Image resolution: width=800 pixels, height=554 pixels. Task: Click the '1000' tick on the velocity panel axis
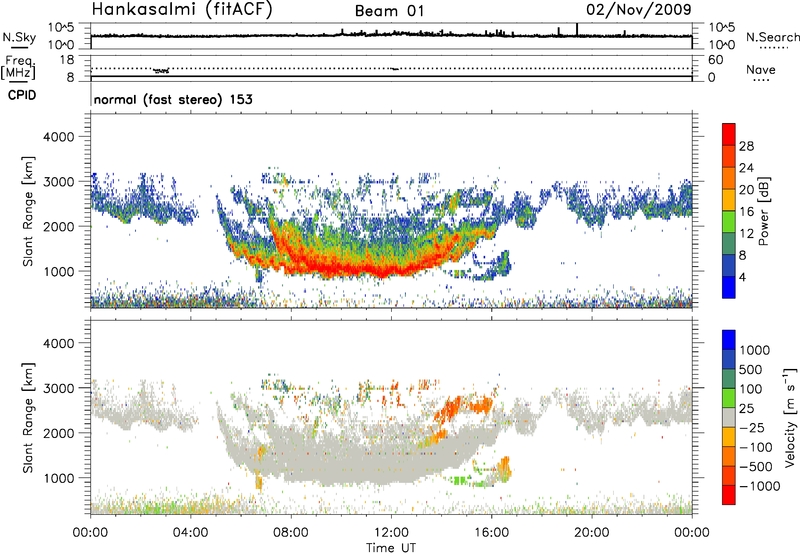pyautogui.click(x=58, y=478)
